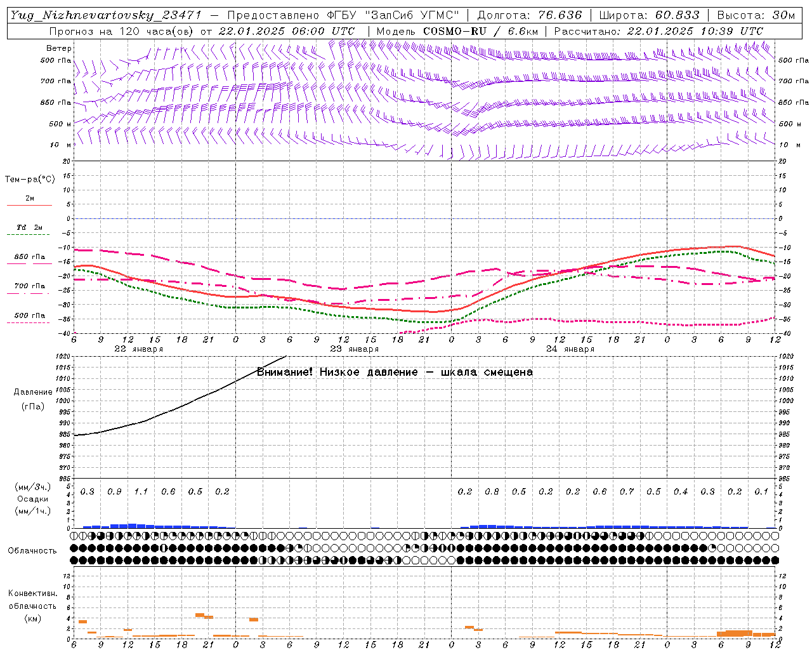Click the 24 января date label
The image size is (812, 650).
570,349
